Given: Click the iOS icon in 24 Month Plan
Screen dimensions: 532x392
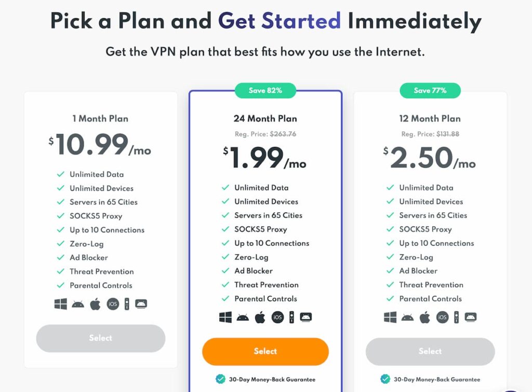Looking at the screenshot, I should tap(277, 317).
